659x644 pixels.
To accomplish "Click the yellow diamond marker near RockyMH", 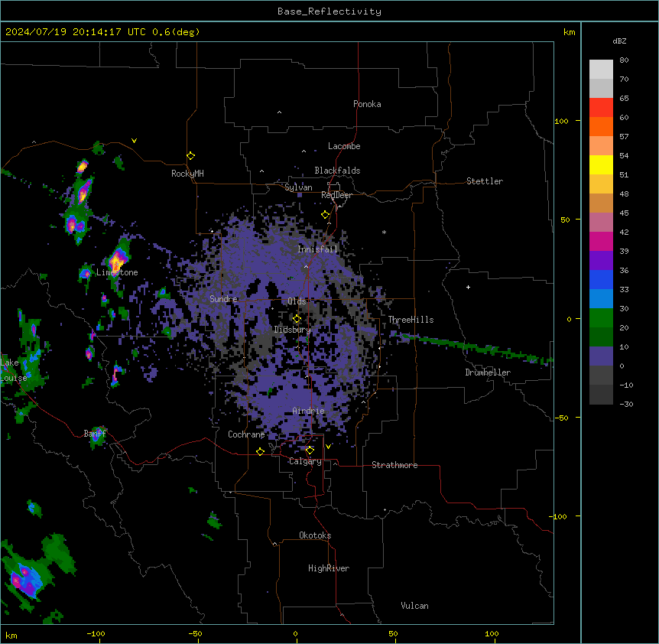I will (190, 155).
